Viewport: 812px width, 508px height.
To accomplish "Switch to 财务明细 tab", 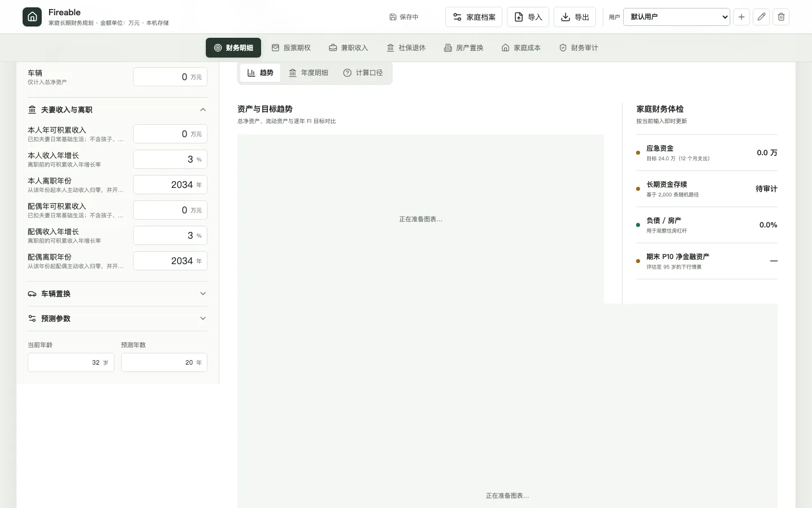I will click(233, 48).
